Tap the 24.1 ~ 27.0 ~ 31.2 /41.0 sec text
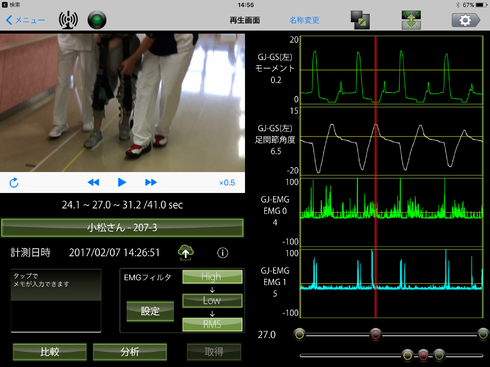This screenshot has height=367, width=490. (x=122, y=205)
